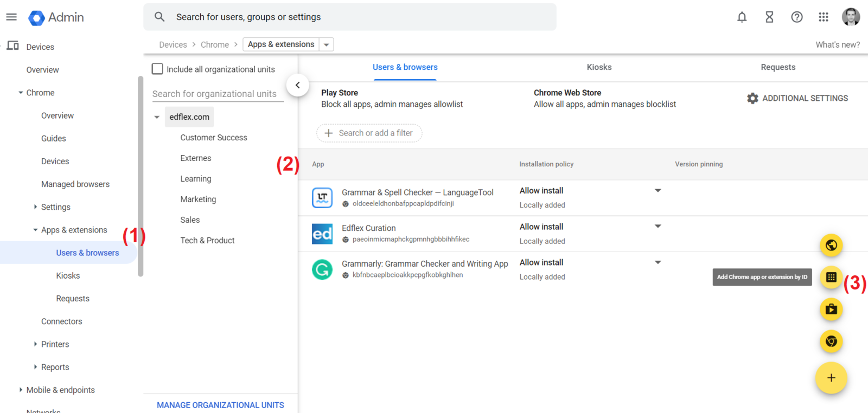Click Manage Organizational Units link

coord(220,405)
